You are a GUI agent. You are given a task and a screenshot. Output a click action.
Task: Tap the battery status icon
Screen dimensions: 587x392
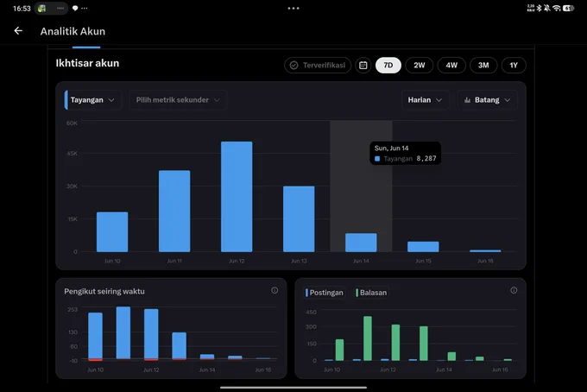[x=568, y=8]
